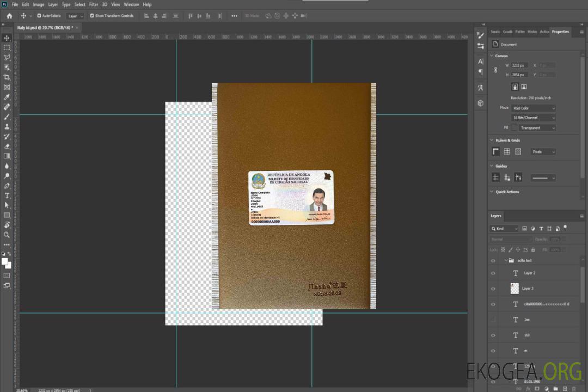Open the Filter menu
Image resolution: width=588 pixels, height=392 pixels.
[94, 4]
